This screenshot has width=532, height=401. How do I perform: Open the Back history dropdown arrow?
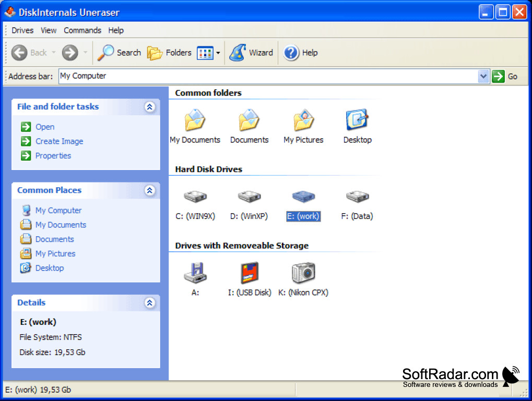pos(54,53)
